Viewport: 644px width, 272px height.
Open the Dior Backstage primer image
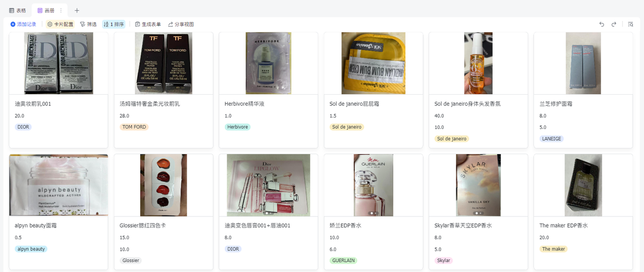click(x=58, y=63)
